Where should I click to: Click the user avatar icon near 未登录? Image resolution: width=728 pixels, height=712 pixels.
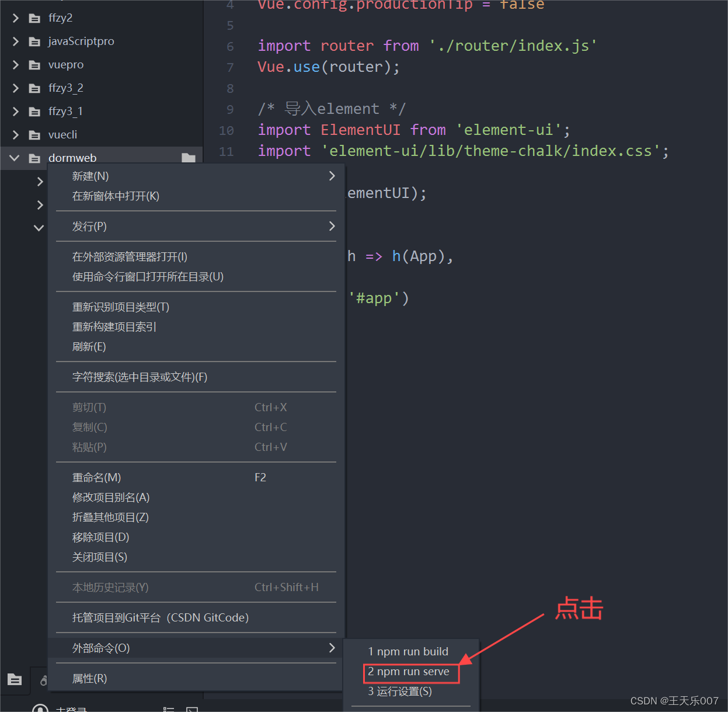(40, 708)
